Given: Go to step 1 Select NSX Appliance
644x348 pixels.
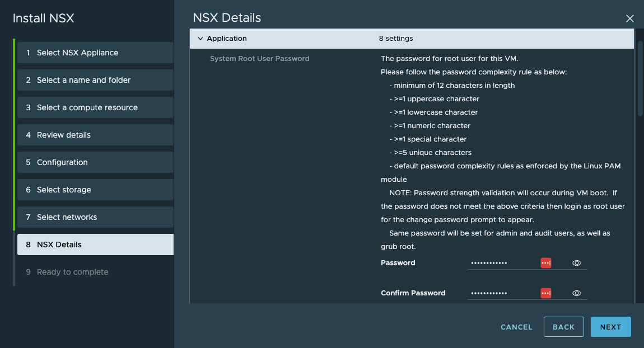Looking at the screenshot, I should 95,53.
